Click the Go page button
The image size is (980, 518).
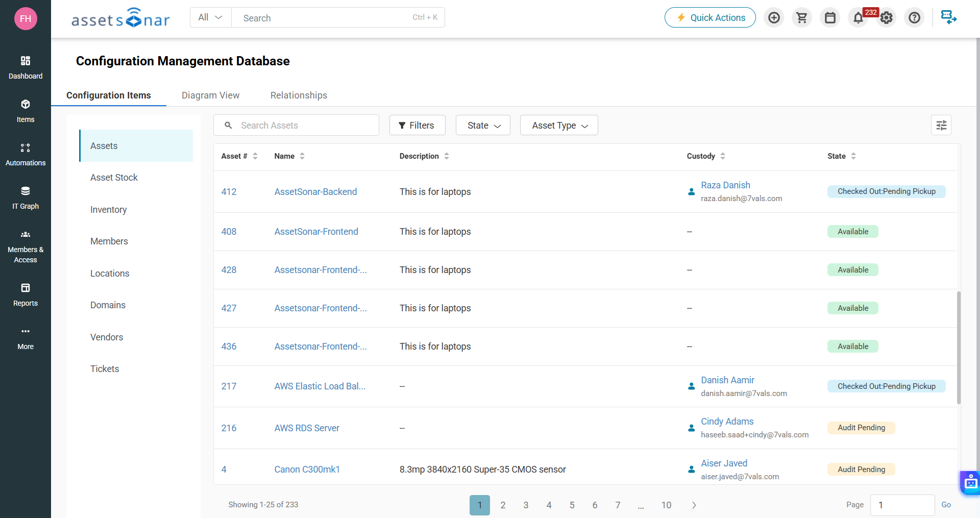coord(946,505)
